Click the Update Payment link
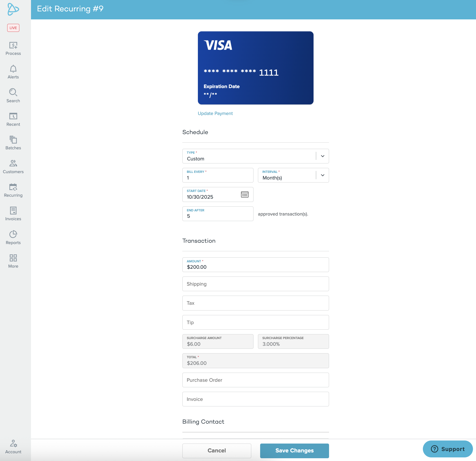The image size is (476, 461). tap(215, 113)
